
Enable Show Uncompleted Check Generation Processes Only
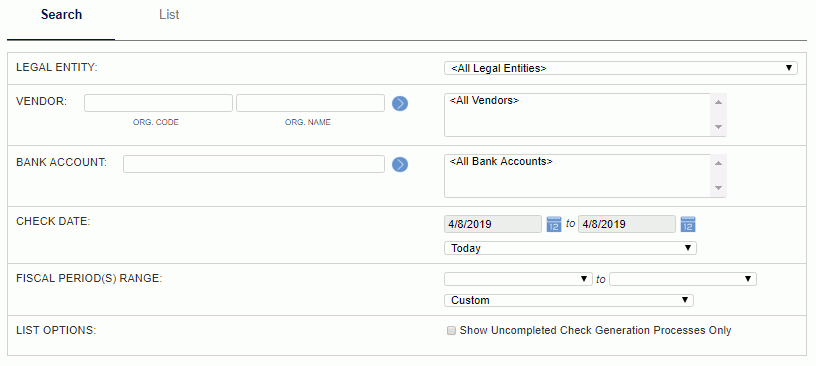click(x=451, y=331)
